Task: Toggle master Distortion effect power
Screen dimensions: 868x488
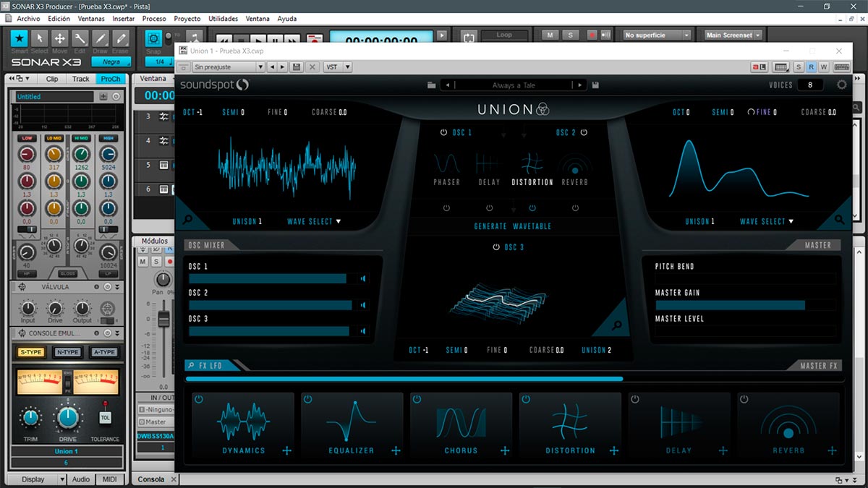Action: tap(526, 399)
